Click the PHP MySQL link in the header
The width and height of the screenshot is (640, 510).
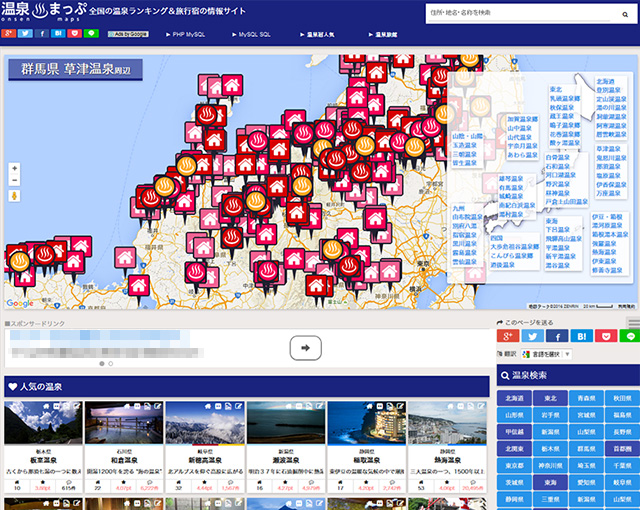(x=187, y=33)
